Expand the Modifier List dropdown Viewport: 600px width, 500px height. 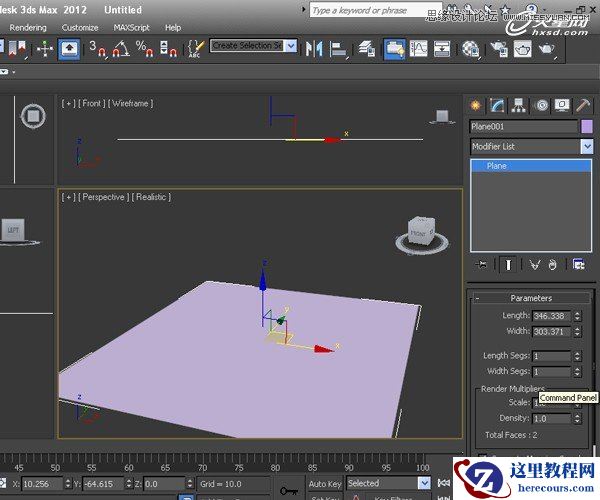587,146
